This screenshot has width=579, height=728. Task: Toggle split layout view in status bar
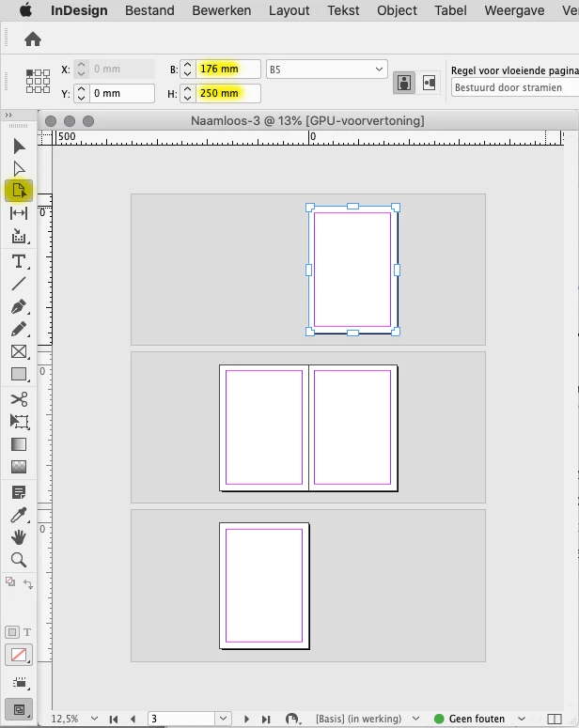[555, 719]
